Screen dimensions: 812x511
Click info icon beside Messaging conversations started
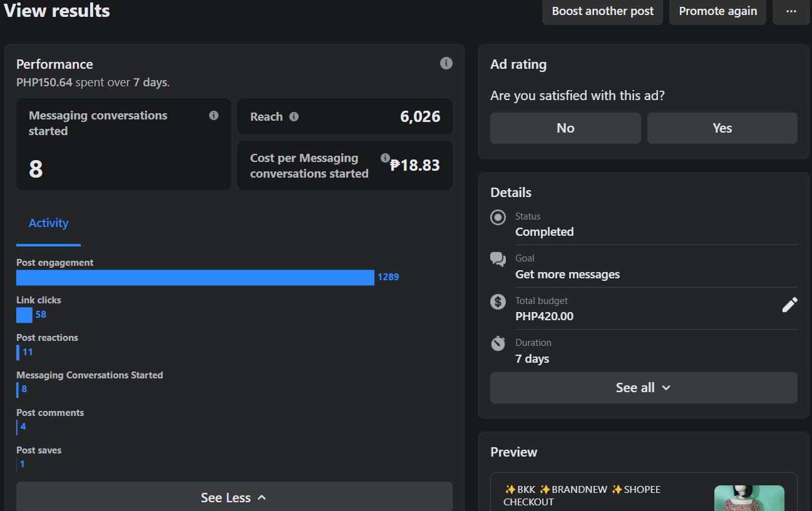pyautogui.click(x=213, y=116)
